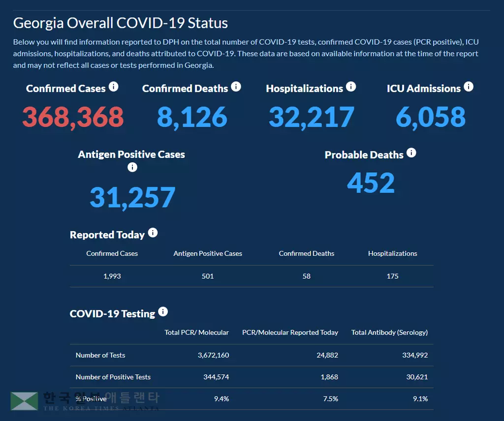Screen dimensions: 504x421
Task: Click the info icon beside Confirmed Cases
Action: (x=114, y=87)
